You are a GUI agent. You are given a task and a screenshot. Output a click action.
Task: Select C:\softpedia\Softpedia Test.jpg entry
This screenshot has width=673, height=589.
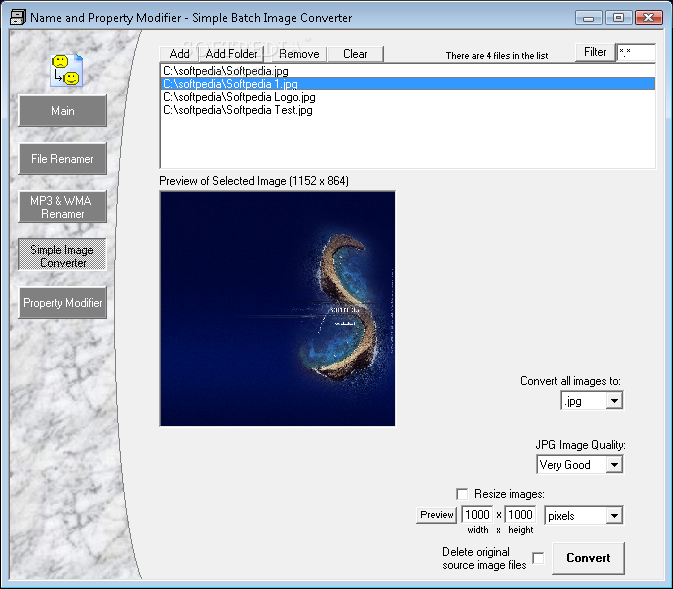408,110
